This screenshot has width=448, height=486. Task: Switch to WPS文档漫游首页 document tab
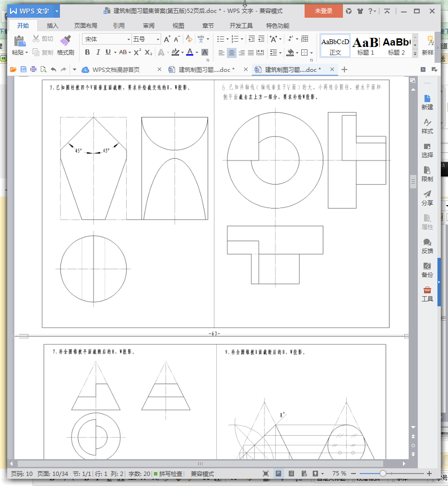click(116, 70)
